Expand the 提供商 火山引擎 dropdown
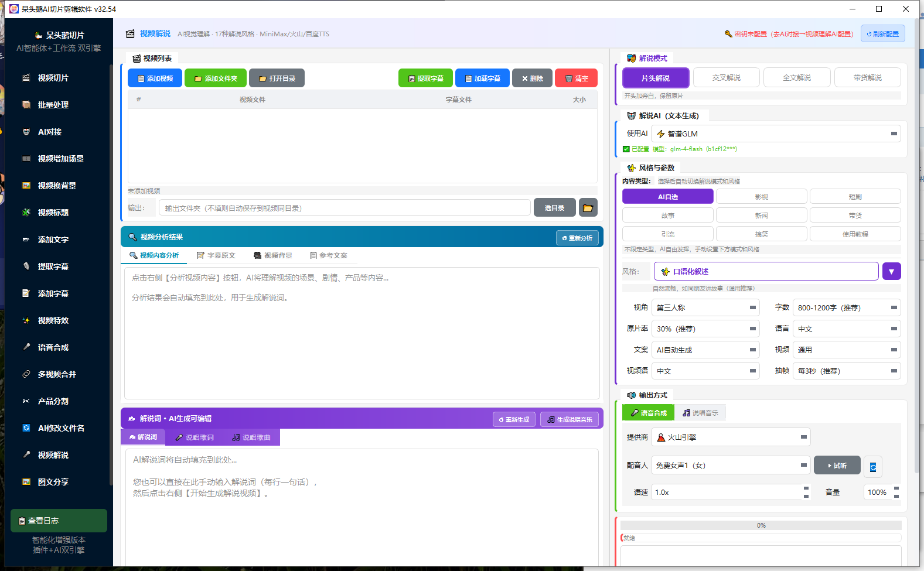Viewport: 924px width, 571px height. click(731, 437)
